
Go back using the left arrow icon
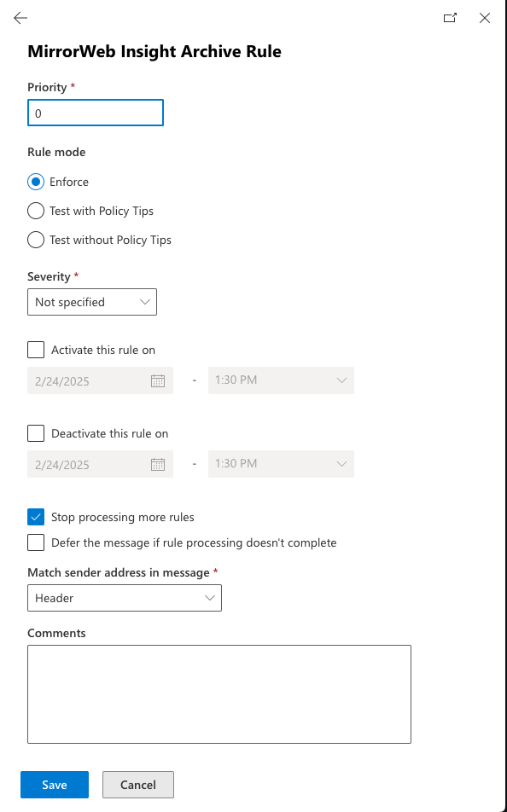tap(20, 18)
